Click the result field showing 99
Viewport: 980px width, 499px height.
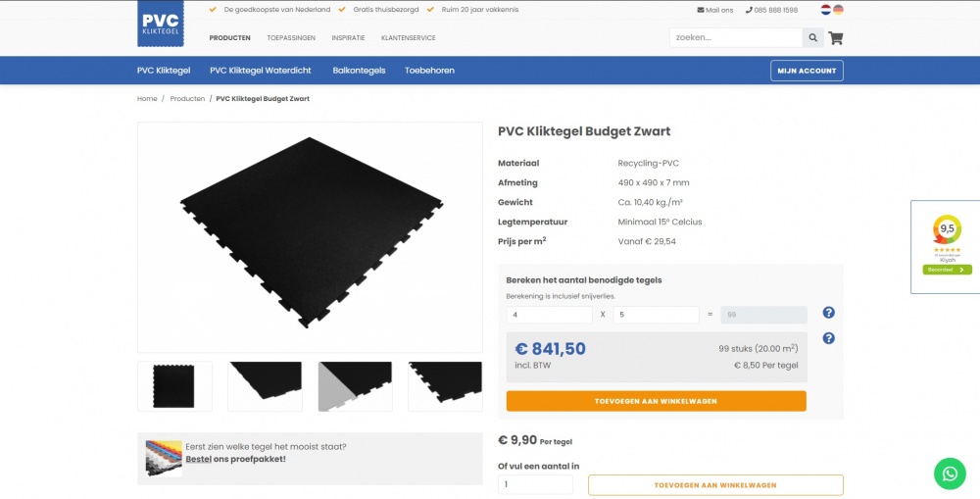click(x=763, y=315)
